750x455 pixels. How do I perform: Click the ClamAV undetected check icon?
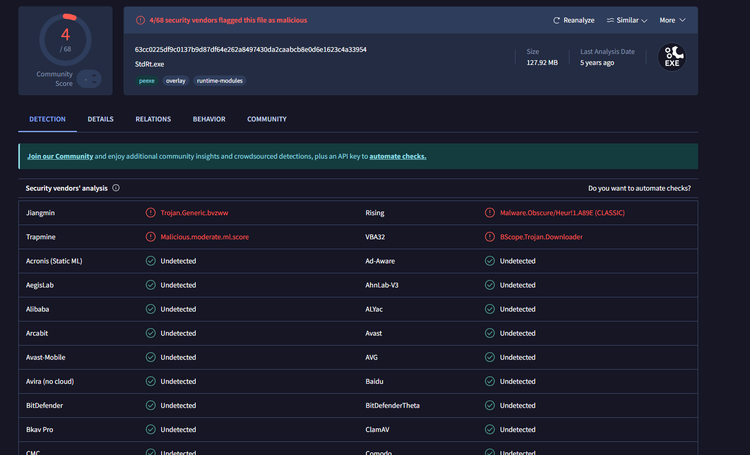490,430
